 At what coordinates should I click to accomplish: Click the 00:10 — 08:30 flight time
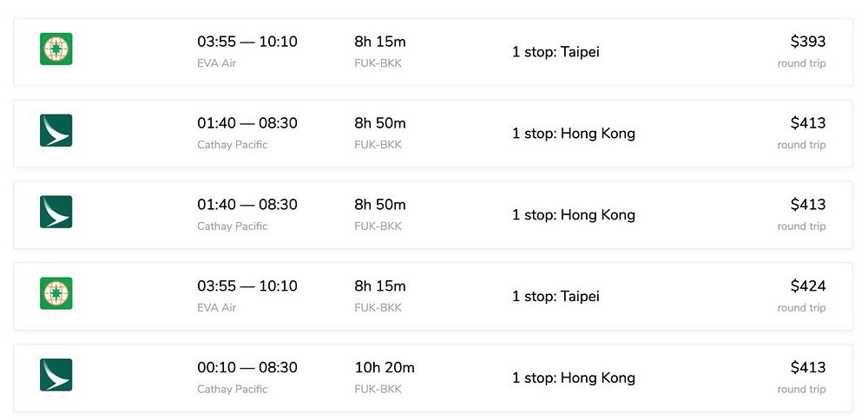click(247, 368)
